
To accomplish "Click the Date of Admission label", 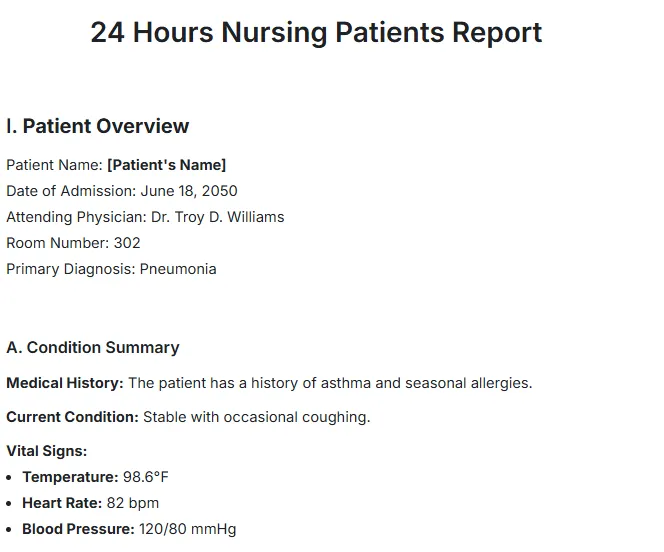I will [71, 191].
